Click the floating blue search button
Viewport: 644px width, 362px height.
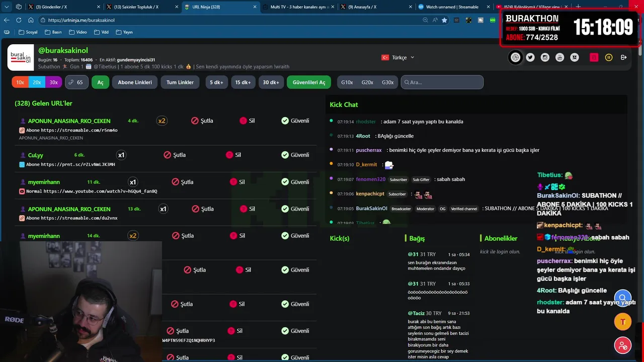(622, 298)
